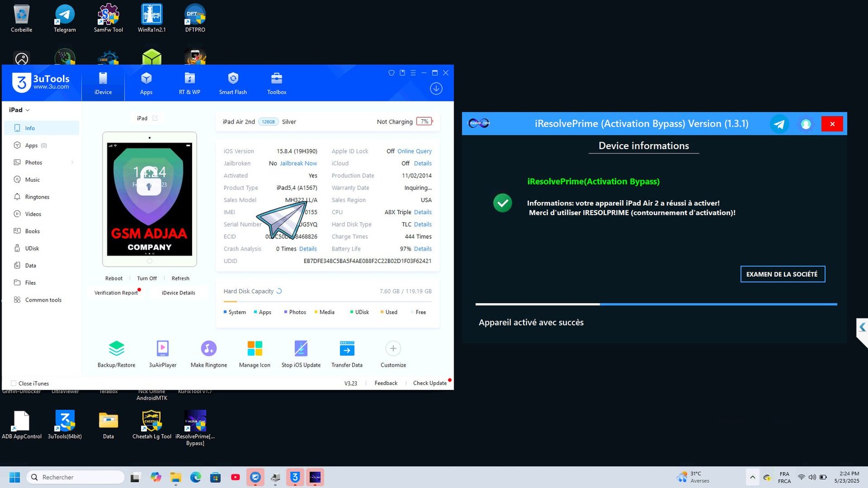This screenshot has width=868, height=488.
Task: Click the hard disk capacity usage bar
Action: point(328,301)
